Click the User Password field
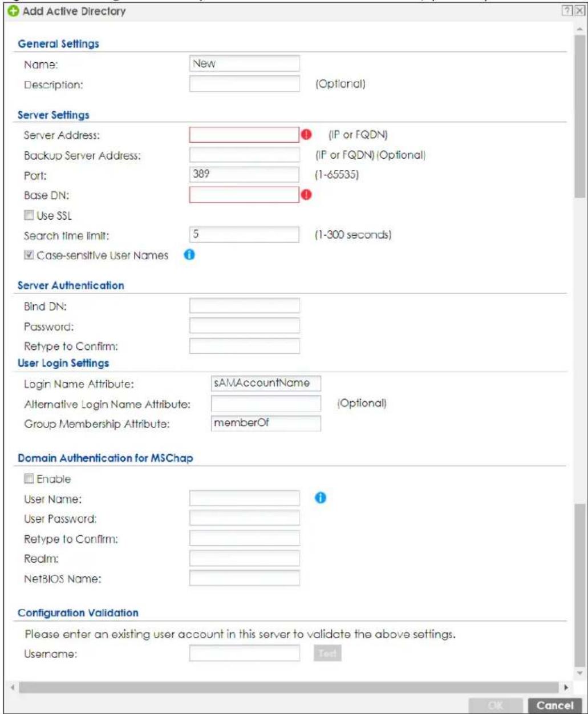The width and height of the screenshot is (588, 714). pyautogui.click(x=244, y=518)
